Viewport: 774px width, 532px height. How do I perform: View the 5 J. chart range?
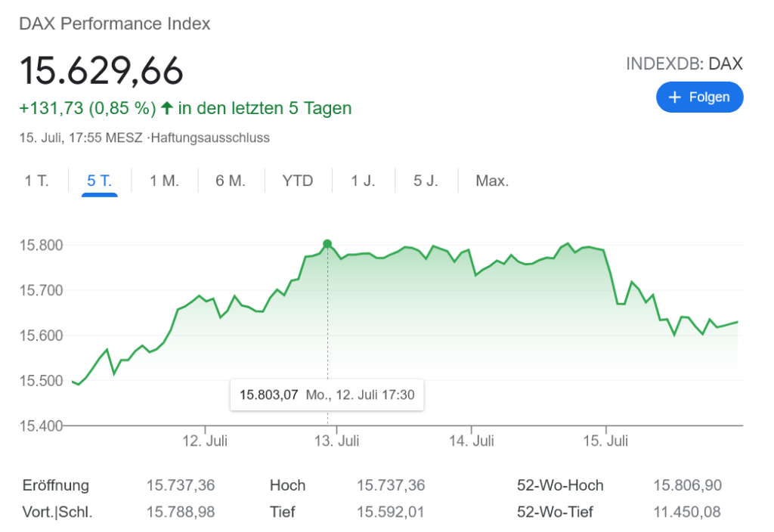click(x=426, y=181)
